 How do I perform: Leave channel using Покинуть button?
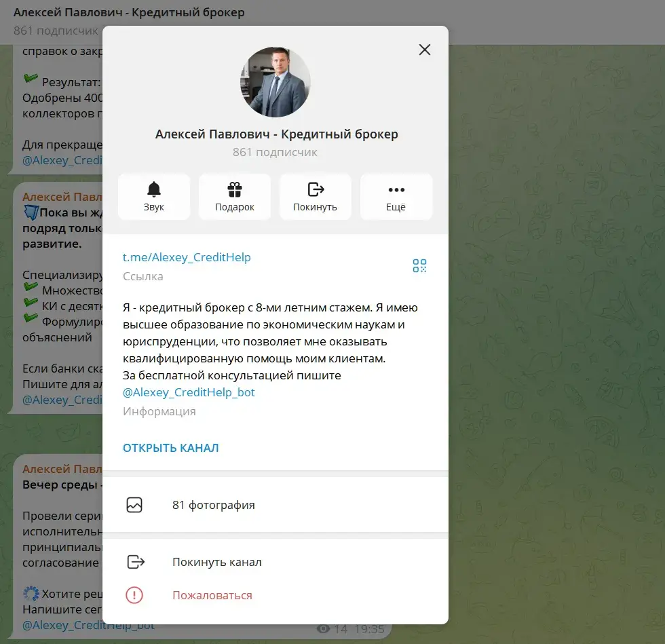pos(315,196)
